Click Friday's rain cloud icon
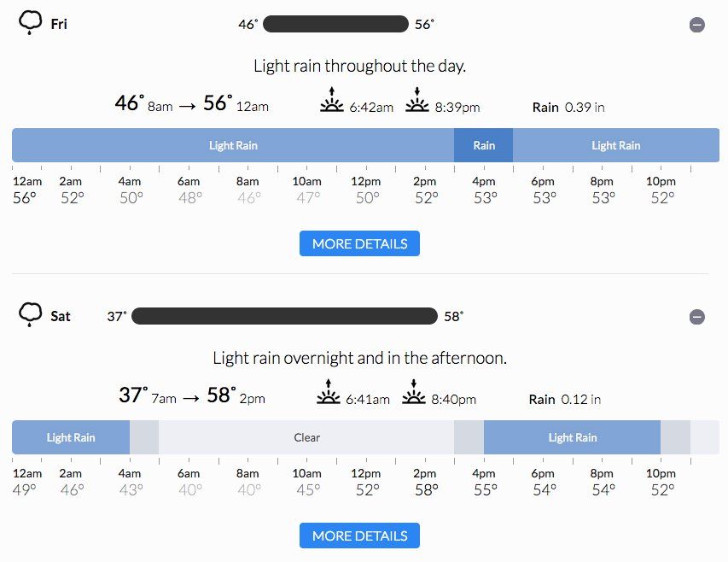The height and width of the screenshot is (562, 728). tap(30, 23)
